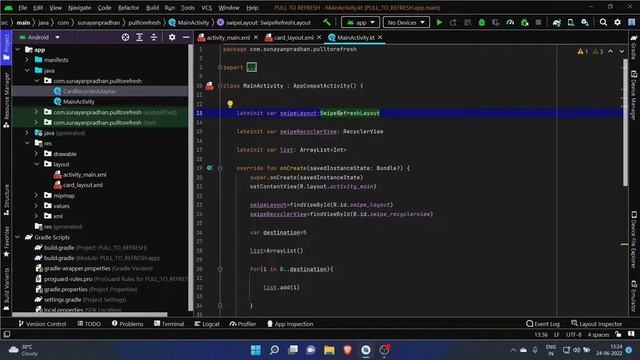Click the override gutter icon on line 19
This screenshot has height=360, width=640.
(209, 168)
